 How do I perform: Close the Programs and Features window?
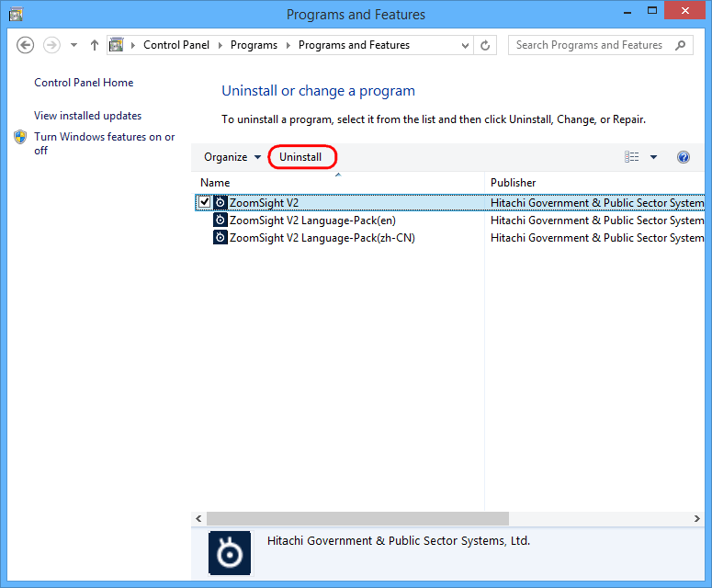click(684, 10)
